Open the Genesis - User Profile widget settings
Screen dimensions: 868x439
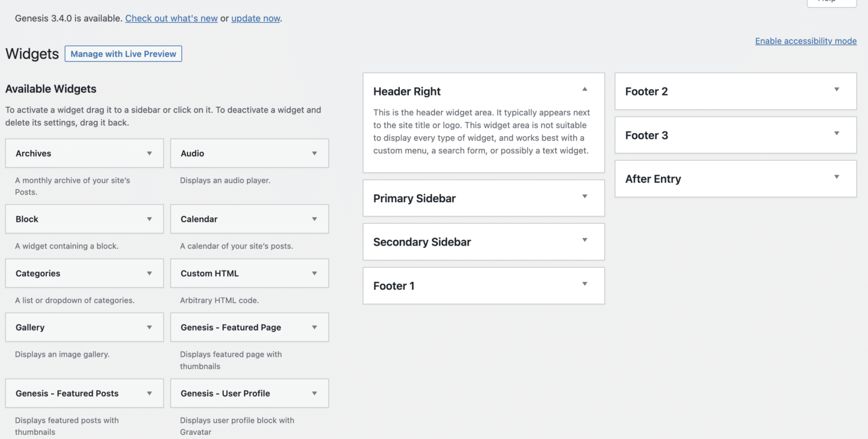click(x=314, y=393)
